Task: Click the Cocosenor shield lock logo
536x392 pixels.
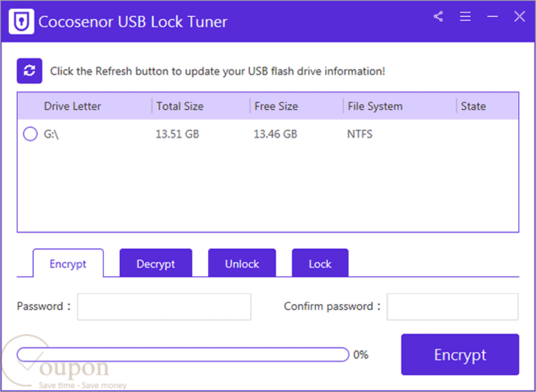Action: click(21, 21)
